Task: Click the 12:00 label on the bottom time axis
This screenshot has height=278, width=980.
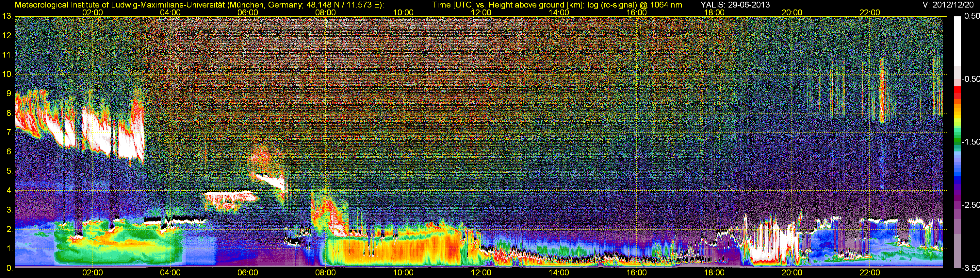Action: click(481, 273)
